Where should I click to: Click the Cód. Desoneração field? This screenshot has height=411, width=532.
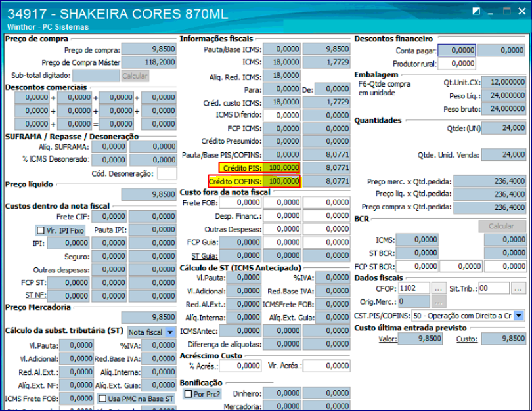click(x=167, y=173)
